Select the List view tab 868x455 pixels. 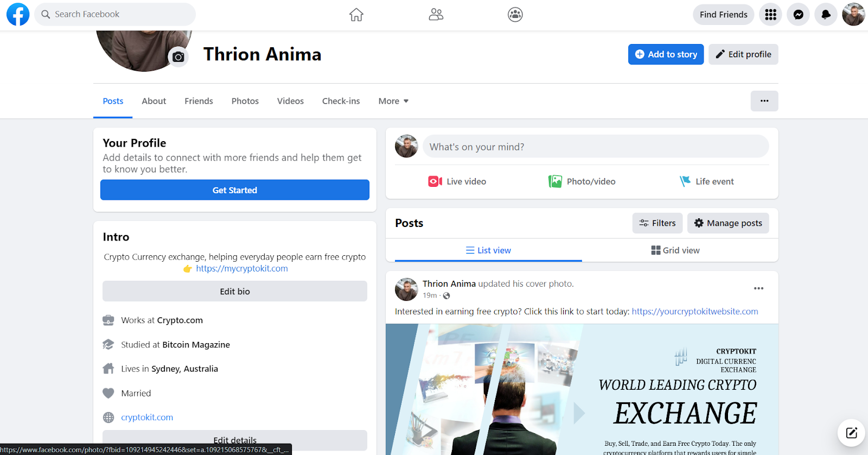coord(488,250)
